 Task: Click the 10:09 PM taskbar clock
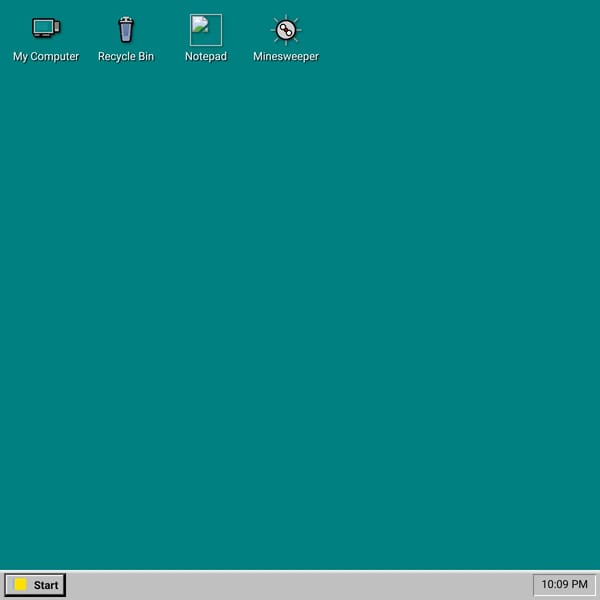click(x=564, y=584)
